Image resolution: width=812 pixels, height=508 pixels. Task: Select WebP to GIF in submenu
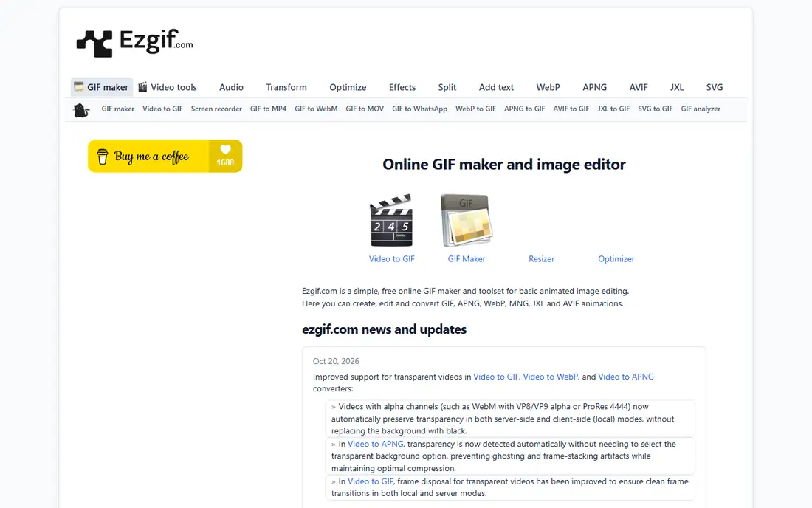tap(475, 109)
